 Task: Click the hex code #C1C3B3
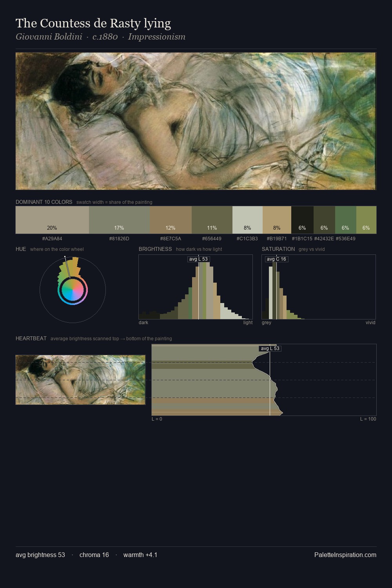click(x=247, y=239)
